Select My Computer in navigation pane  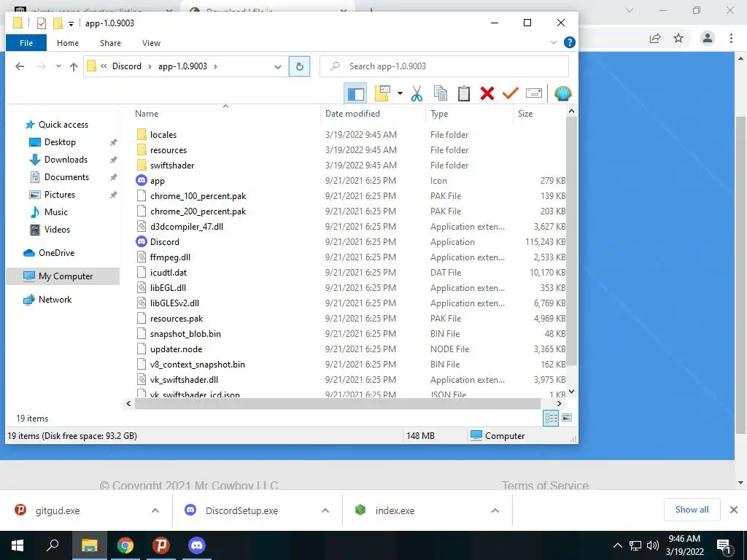(x=63, y=276)
